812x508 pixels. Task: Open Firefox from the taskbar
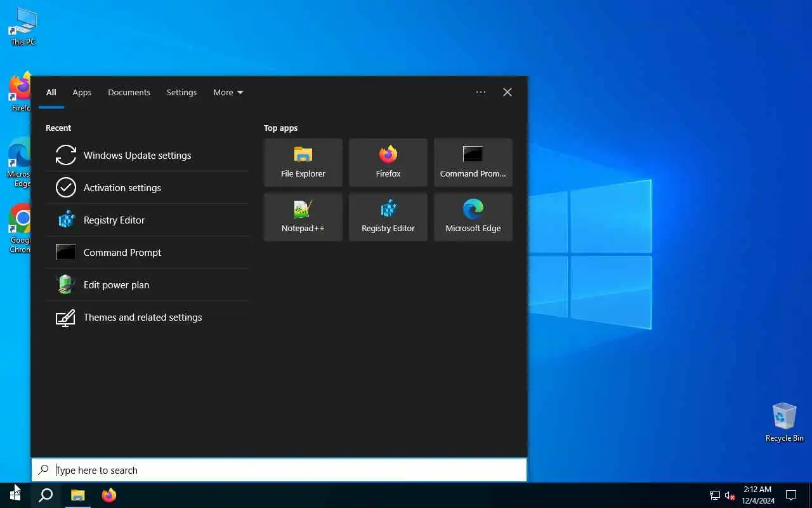pos(109,495)
